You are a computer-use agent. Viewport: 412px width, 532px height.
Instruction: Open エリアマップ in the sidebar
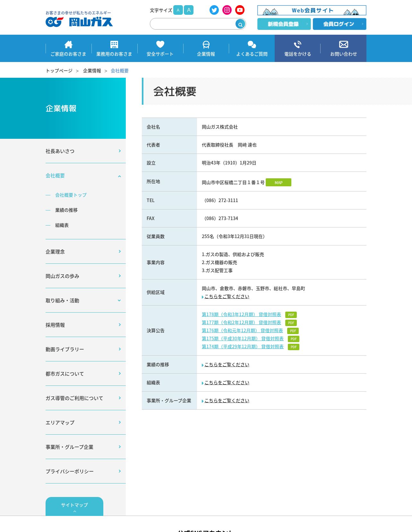(86, 422)
